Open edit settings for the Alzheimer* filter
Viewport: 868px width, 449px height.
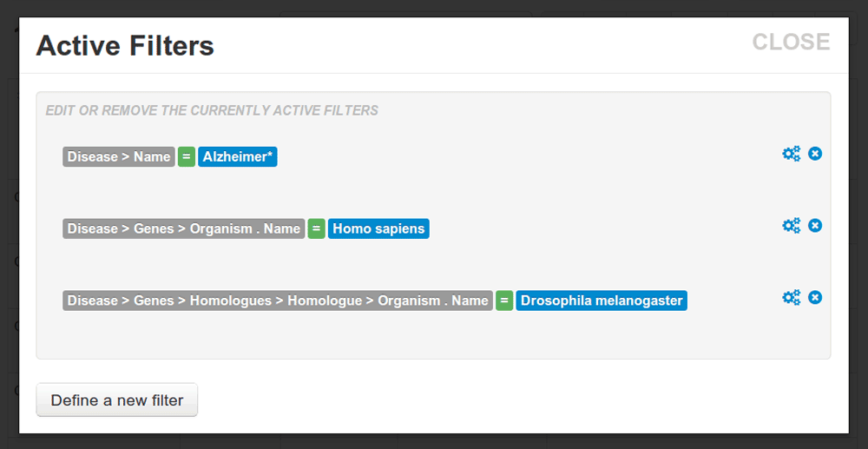(x=791, y=154)
